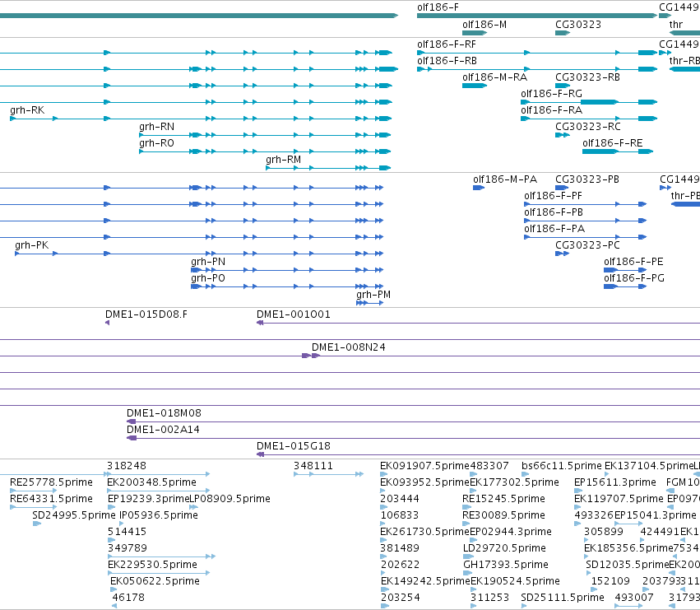Select EST EK185356.5prime

click(628, 548)
